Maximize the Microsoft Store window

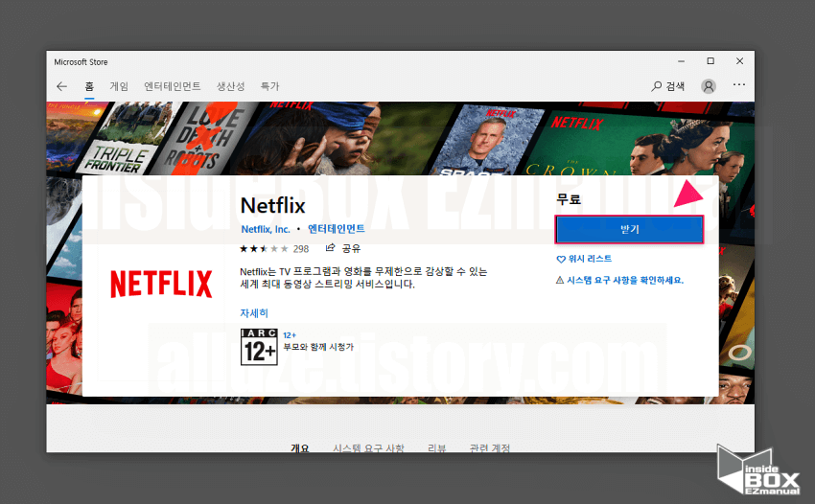[710, 61]
